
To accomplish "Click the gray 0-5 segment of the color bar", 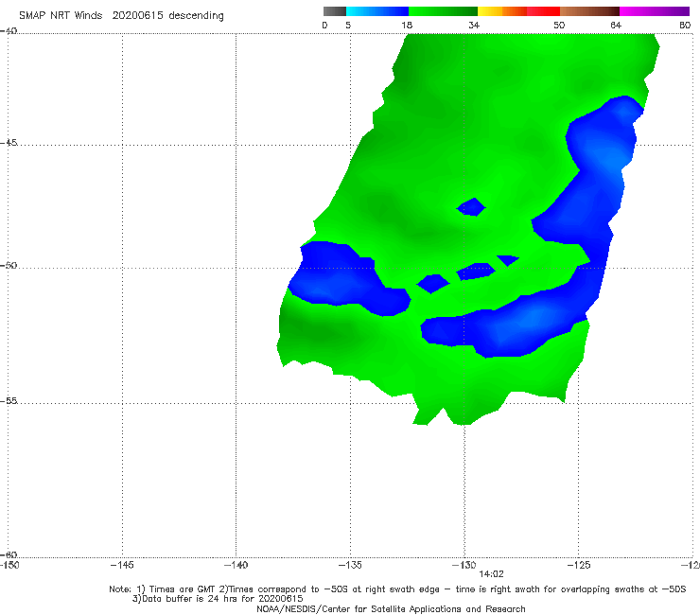I will (335, 11).
